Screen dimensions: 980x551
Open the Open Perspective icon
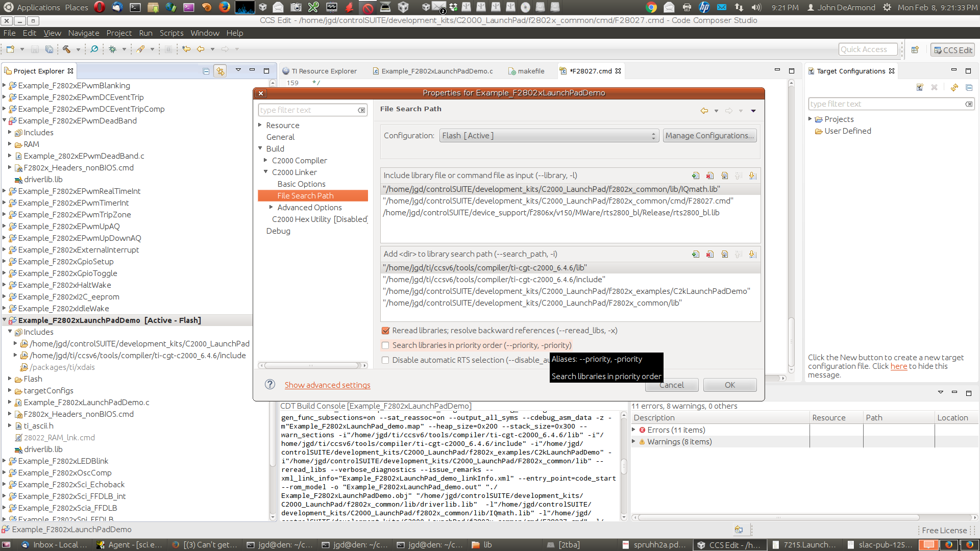(x=915, y=49)
